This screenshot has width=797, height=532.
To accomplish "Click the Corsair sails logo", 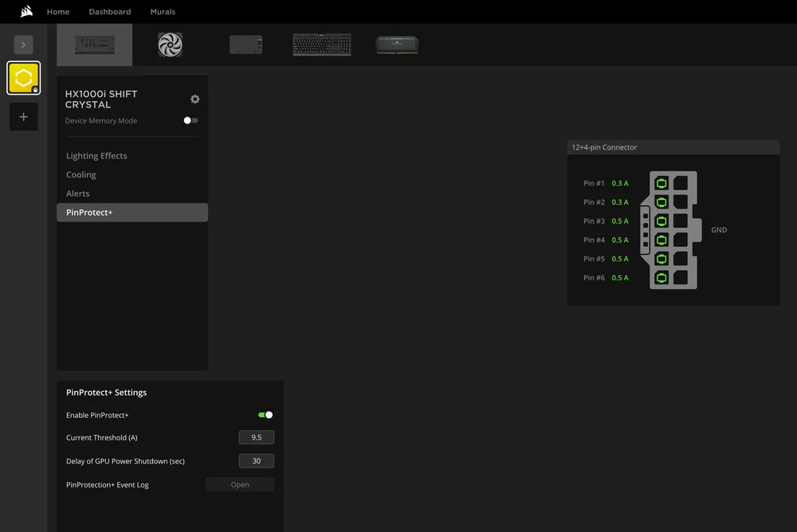I will click(x=26, y=11).
